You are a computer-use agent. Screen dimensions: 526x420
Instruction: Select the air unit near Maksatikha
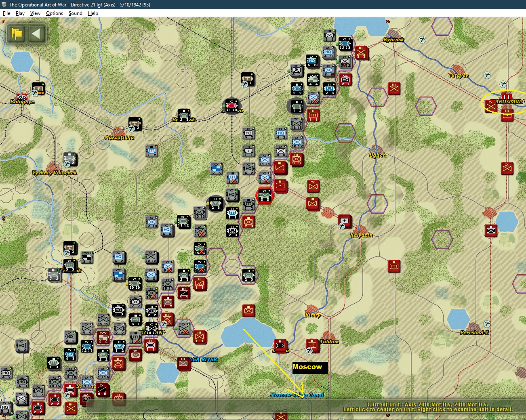(135, 124)
